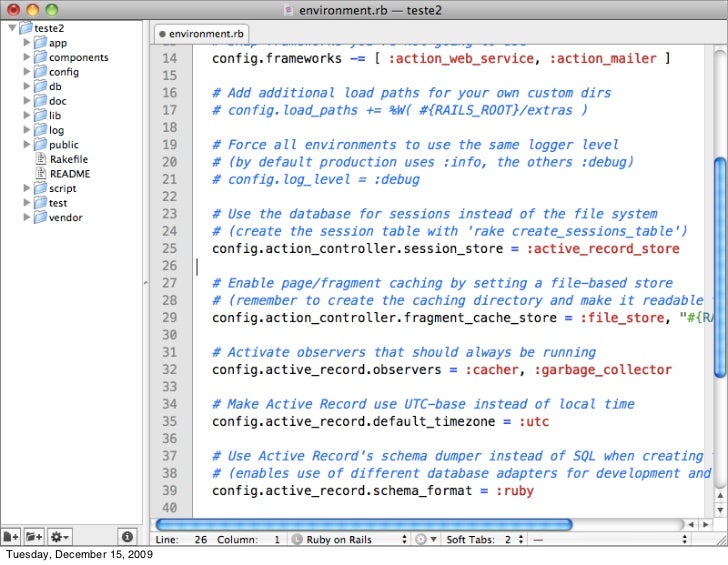Click the new folder icon in drawer
Viewport: 728px width, 565px height.
click(34, 537)
